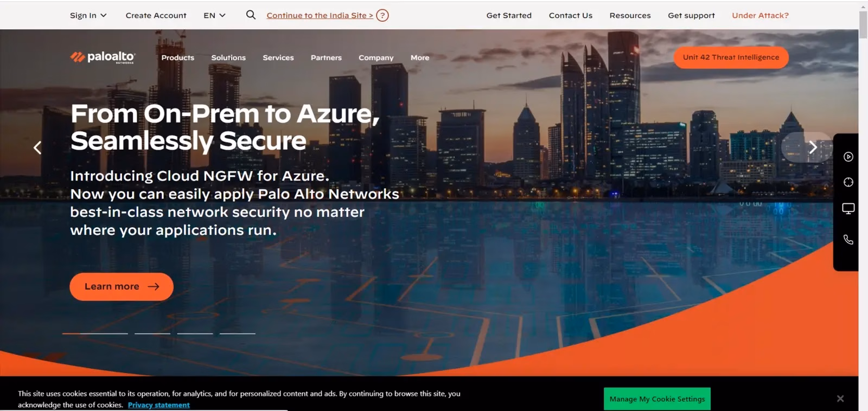Open the Partners menu
The width and height of the screenshot is (868, 411).
pos(326,57)
